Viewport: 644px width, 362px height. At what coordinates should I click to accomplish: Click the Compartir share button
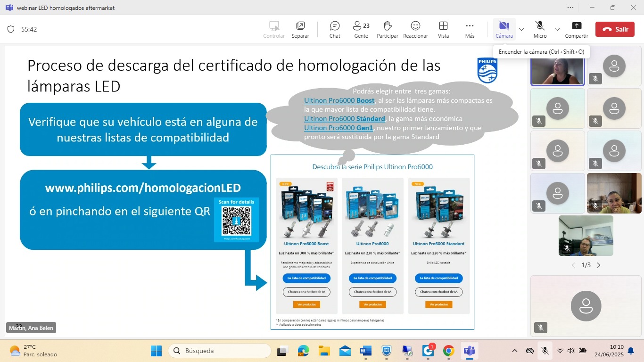pyautogui.click(x=577, y=29)
